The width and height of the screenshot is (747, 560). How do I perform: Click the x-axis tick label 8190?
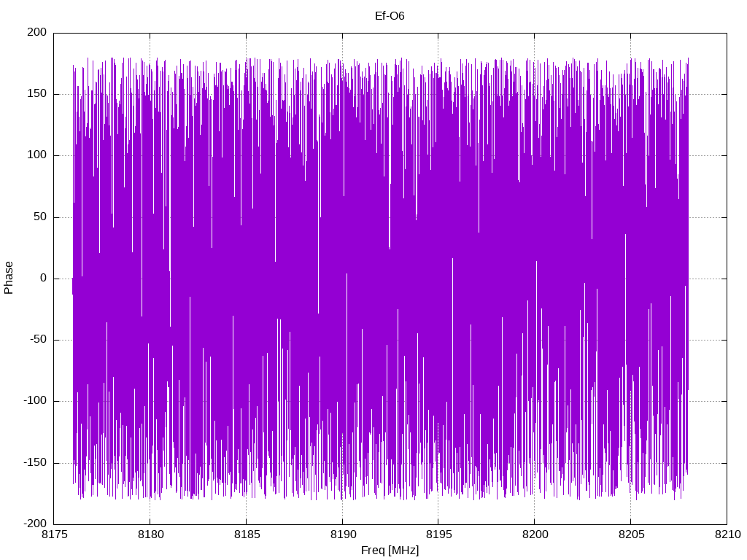[x=343, y=534]
